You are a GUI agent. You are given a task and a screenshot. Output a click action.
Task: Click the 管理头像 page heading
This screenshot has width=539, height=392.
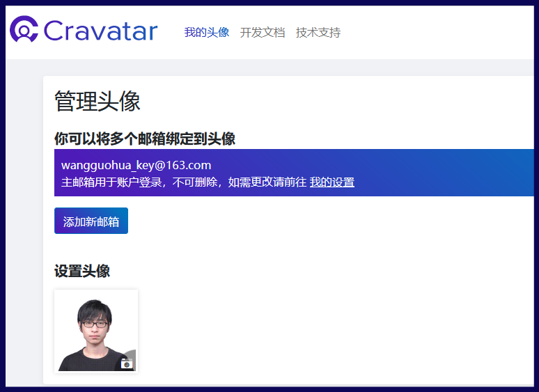coord(97,102)
